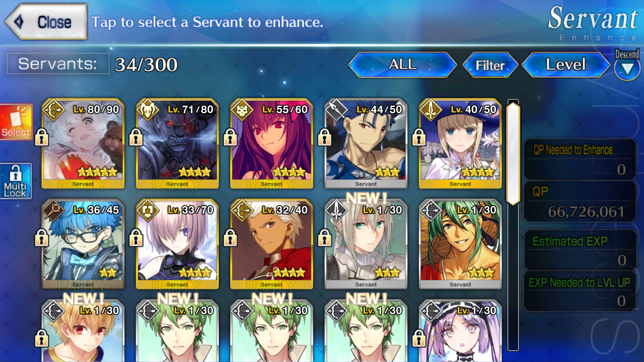Click the servant list scrollbar handle

(x=513, y=154)
